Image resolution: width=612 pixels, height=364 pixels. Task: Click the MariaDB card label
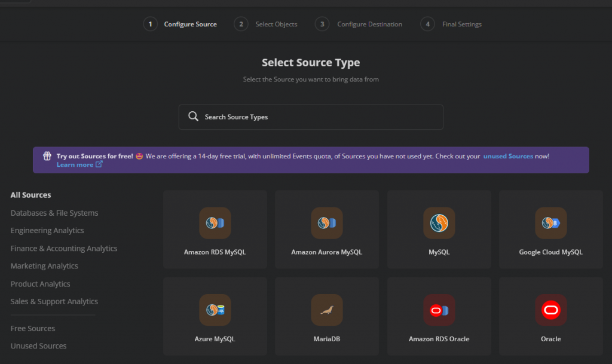(x=327, y=339)
